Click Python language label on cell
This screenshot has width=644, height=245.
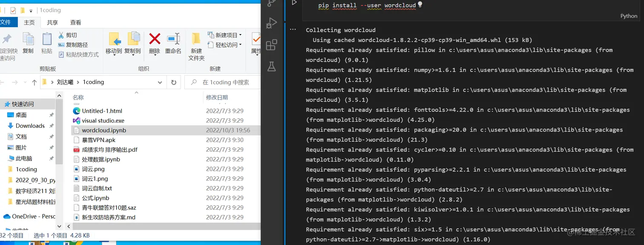tap(629, 16)
